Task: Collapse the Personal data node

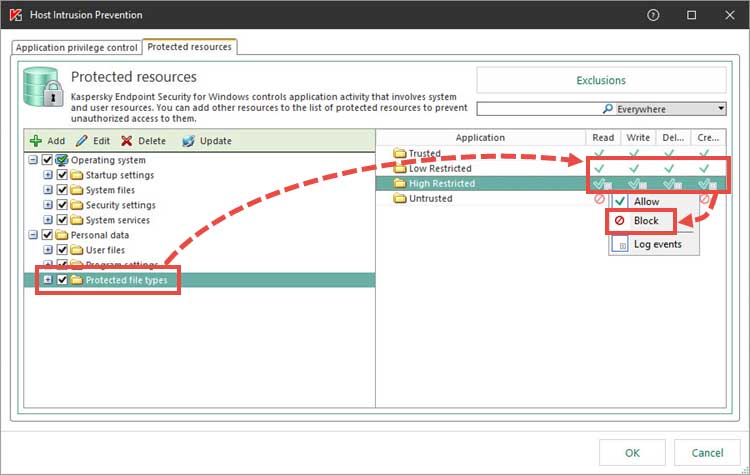Action: click(33, 235)
